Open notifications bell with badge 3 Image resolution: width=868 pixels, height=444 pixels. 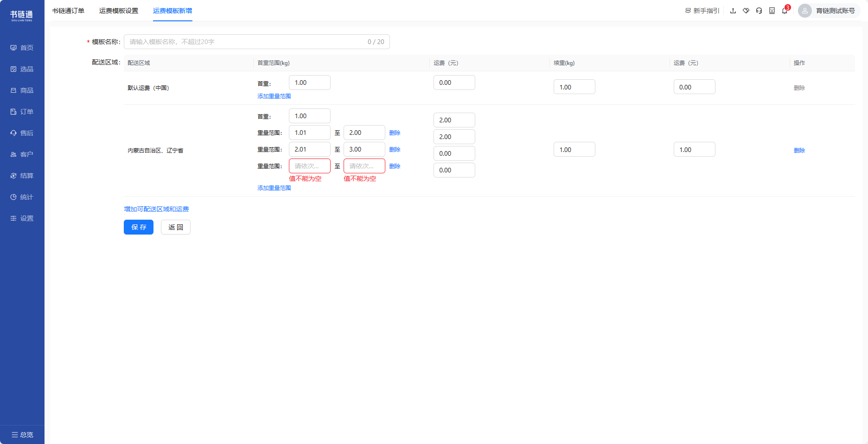pyautogui.click(x=785, y=10)
